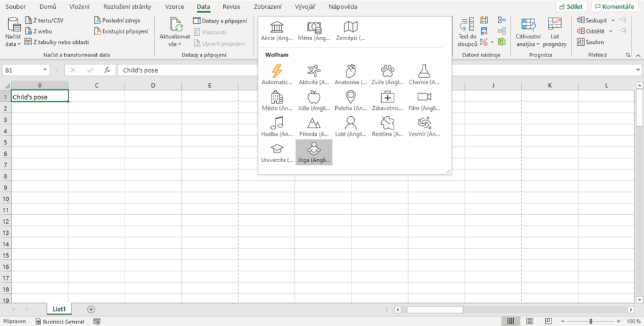Click the zoom slider handle
Screen dimensions: 644x326
591,321
